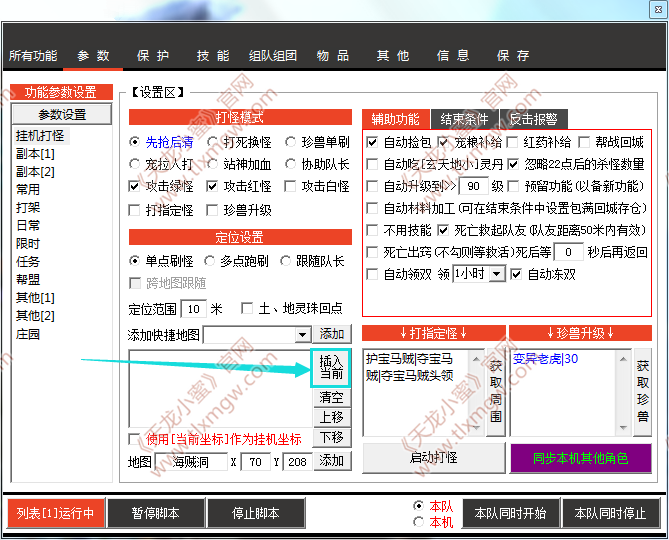Open the 组队组团 tab
Screen dimensions: 669x540
click(x=273, y=55)
